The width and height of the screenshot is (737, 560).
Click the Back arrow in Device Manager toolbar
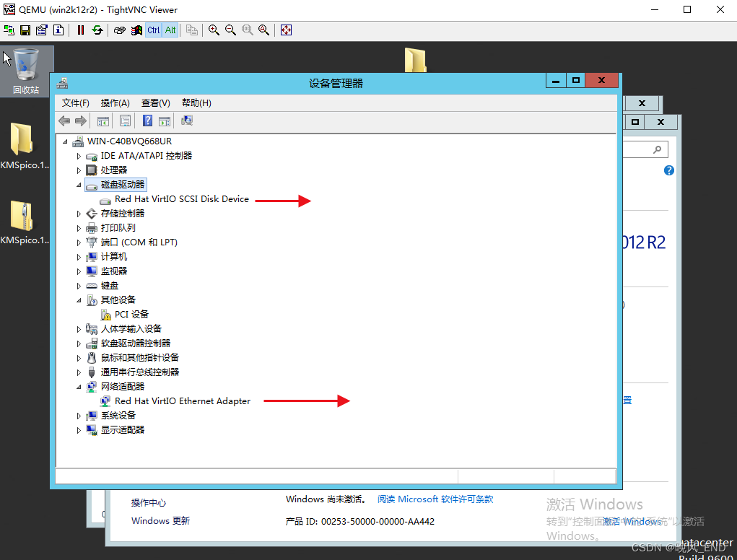(x=64, y=121)
